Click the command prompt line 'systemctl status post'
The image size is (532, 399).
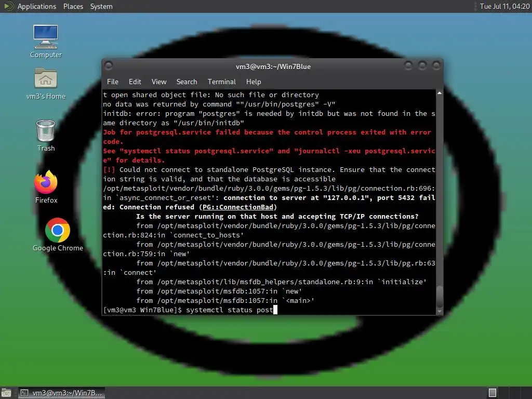(190, 310)
